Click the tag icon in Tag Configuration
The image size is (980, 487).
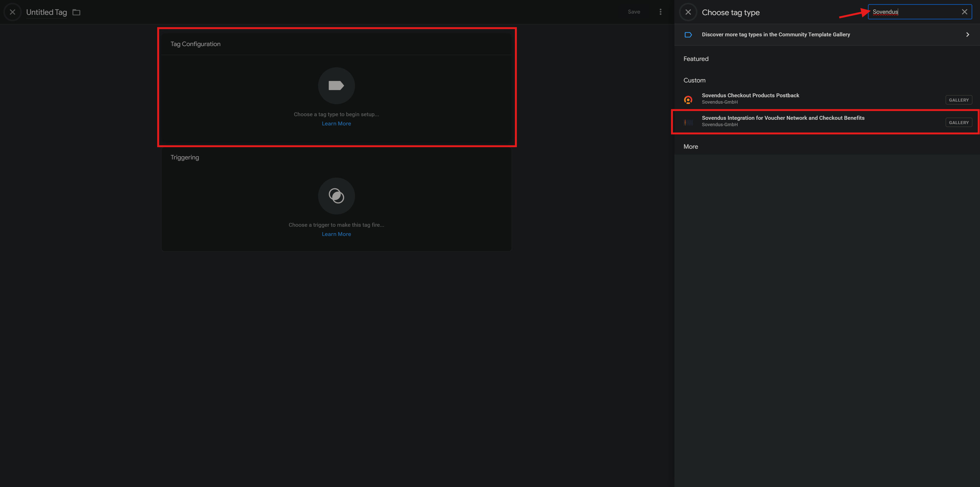(336, 86)
